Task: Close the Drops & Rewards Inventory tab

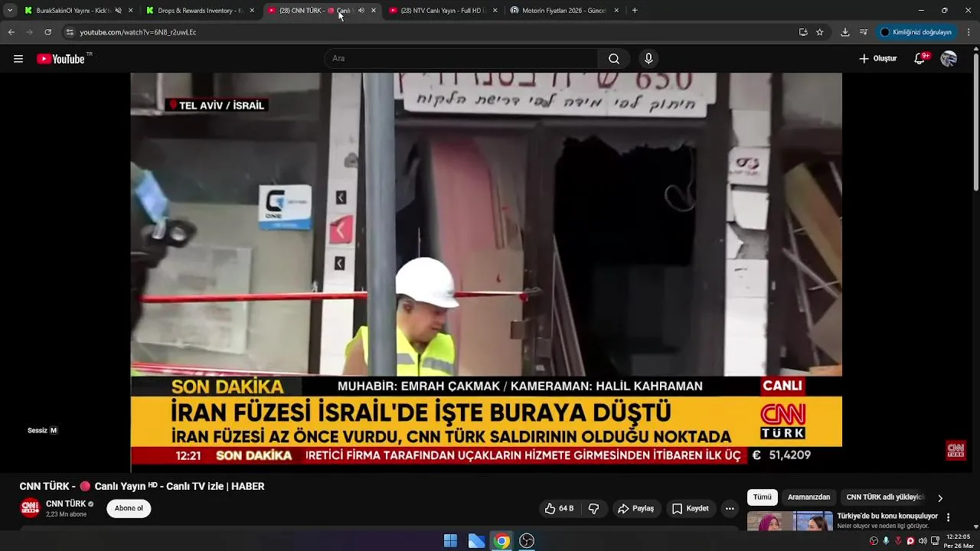Action: click(252, 11)
